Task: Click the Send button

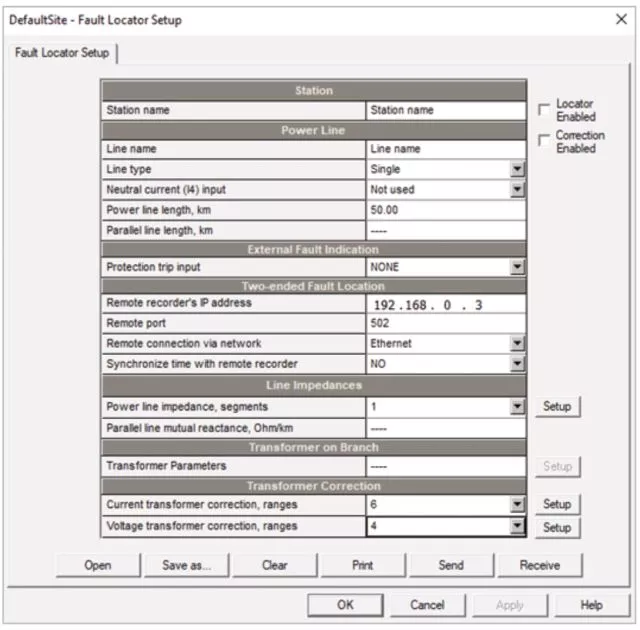Action: coord(451,565)
